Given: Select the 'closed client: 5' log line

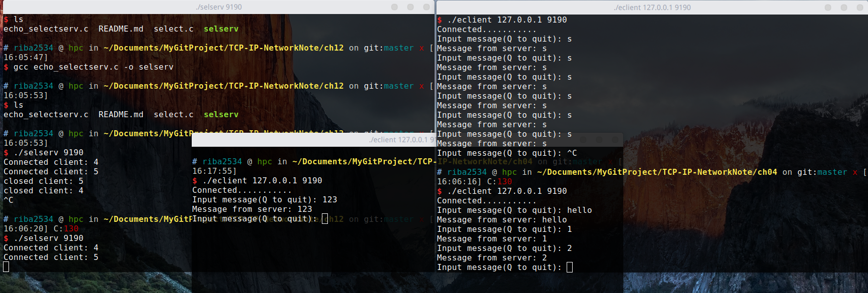Looking at the screenshot, I should 43,181.
